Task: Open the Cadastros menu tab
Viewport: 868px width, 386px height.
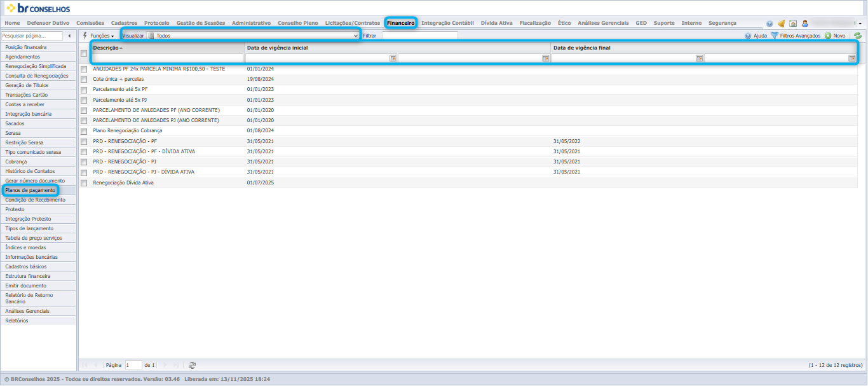Action: [x=124, y=23]
